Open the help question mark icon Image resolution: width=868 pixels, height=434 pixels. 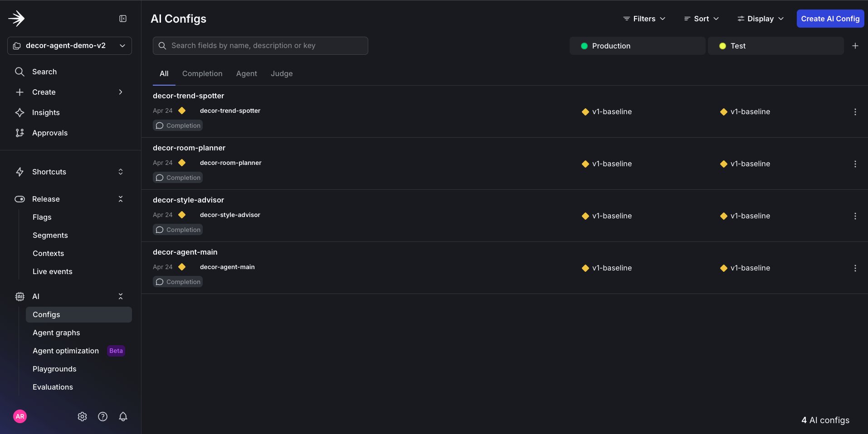(x=103, y=416)
